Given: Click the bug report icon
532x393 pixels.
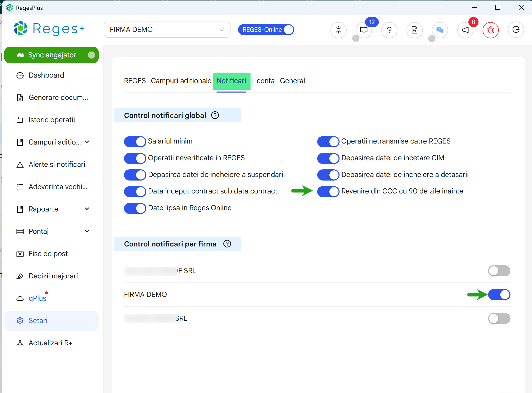Looking at the screenshot, I should 490,30.
